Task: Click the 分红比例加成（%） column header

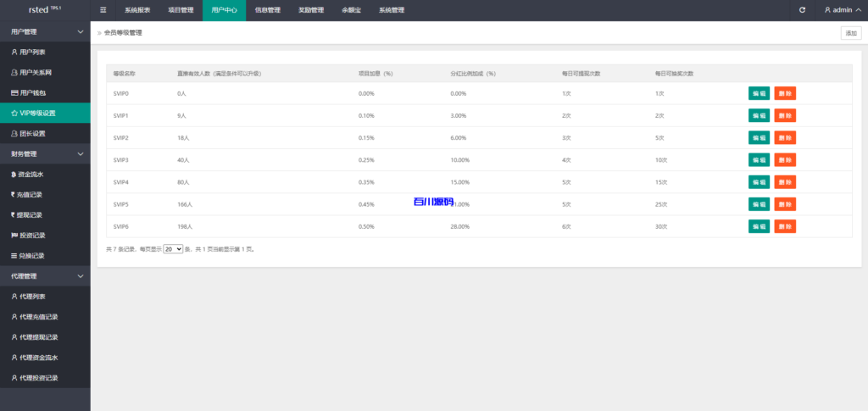Action: click(473, 73)
